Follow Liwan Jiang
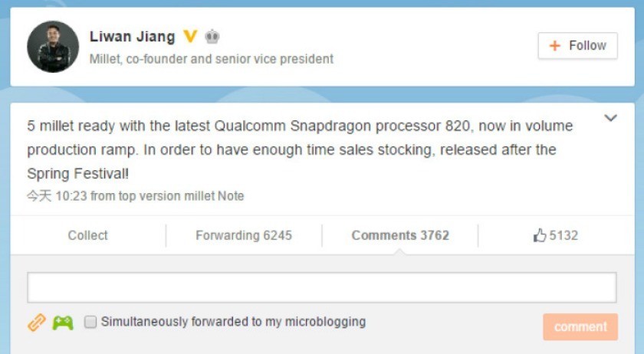Screen dimensions: 644x354 578,45
